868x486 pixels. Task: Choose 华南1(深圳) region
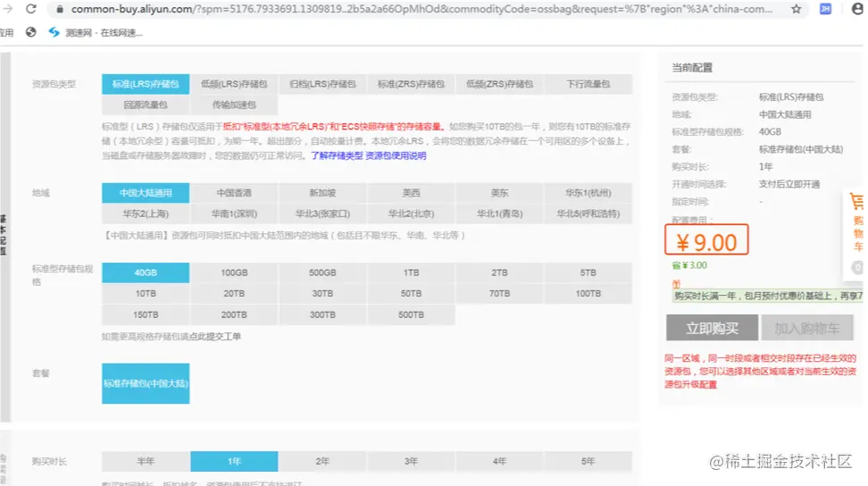pyautogui.click(x=234, y=214)
